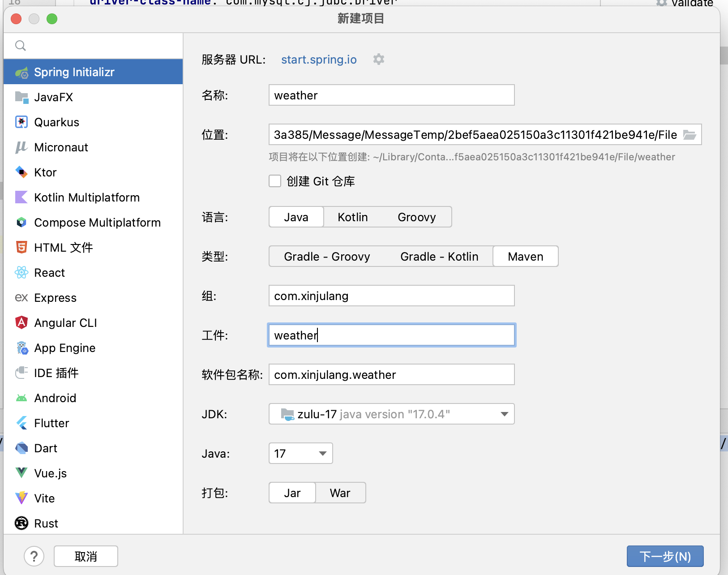This screenshot has width=728, height=575.
Task: Click the Dart logo icon
Action: click(21, 448)
